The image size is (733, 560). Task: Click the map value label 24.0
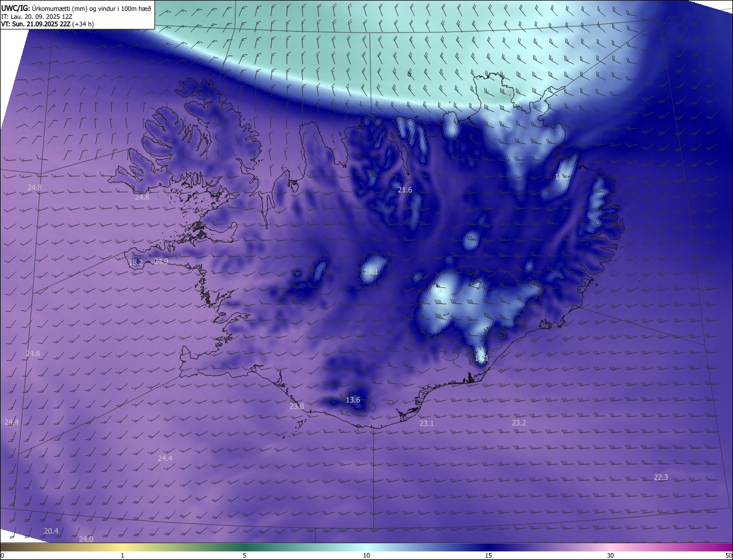(x=86, y=539)
